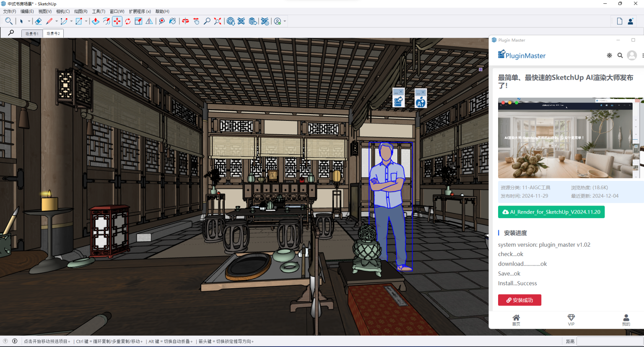Select the Move tool in the toolbar
644x347 pixels.
click(x=117, y=21)
